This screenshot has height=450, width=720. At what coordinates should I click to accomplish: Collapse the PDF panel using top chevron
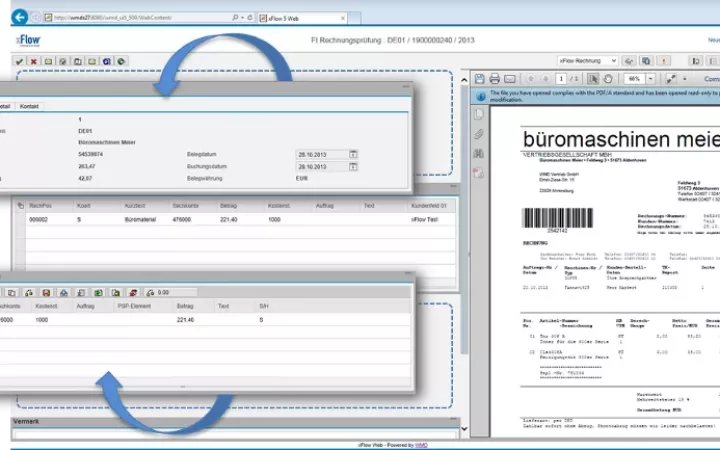[464, 80]
